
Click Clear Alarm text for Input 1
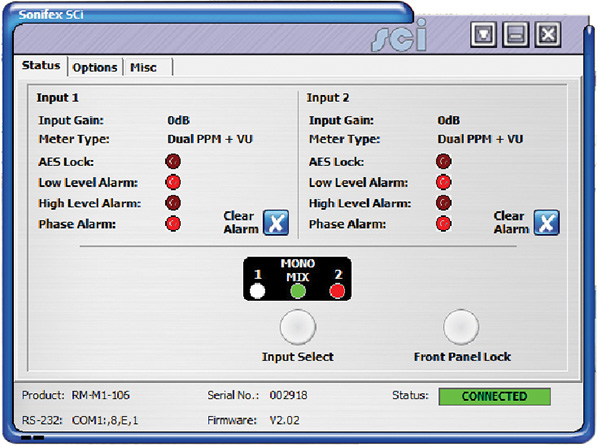tap(241, 222)
